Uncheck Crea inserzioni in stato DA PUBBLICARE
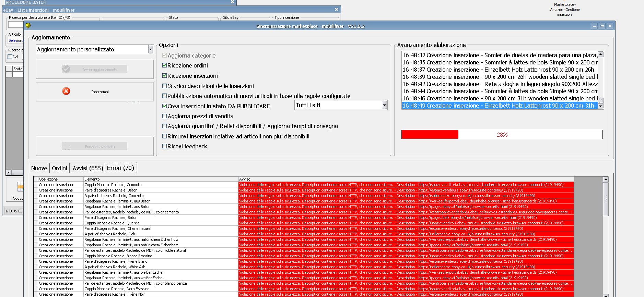Screen dimensions: 644x297 pos(164,106)
